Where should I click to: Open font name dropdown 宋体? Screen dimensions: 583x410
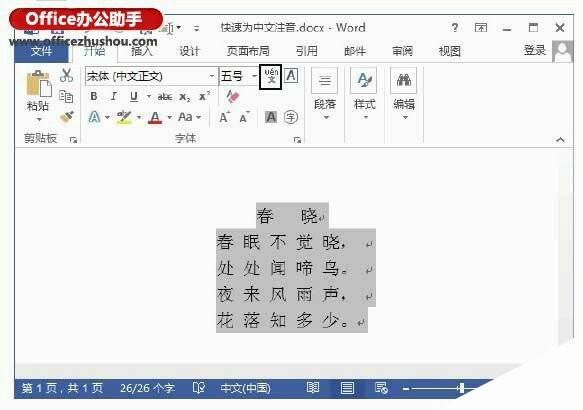212,76
